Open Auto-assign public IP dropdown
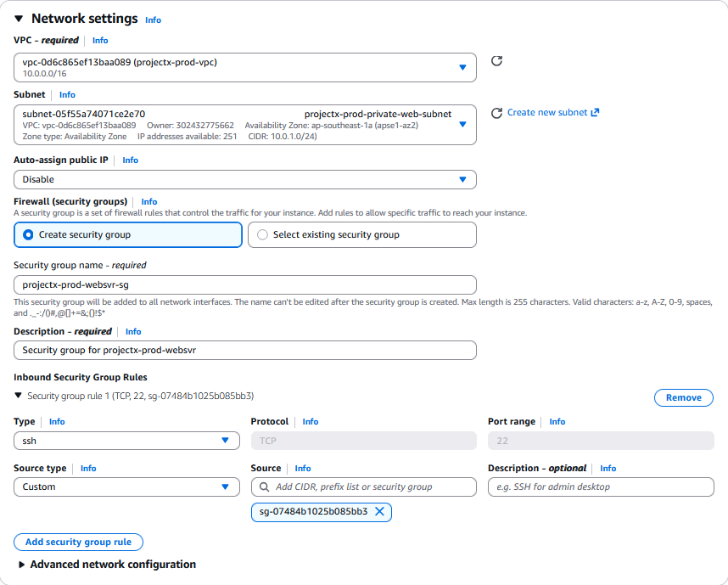Viewport: 728px width, 585px height. [x=245, y=179]
